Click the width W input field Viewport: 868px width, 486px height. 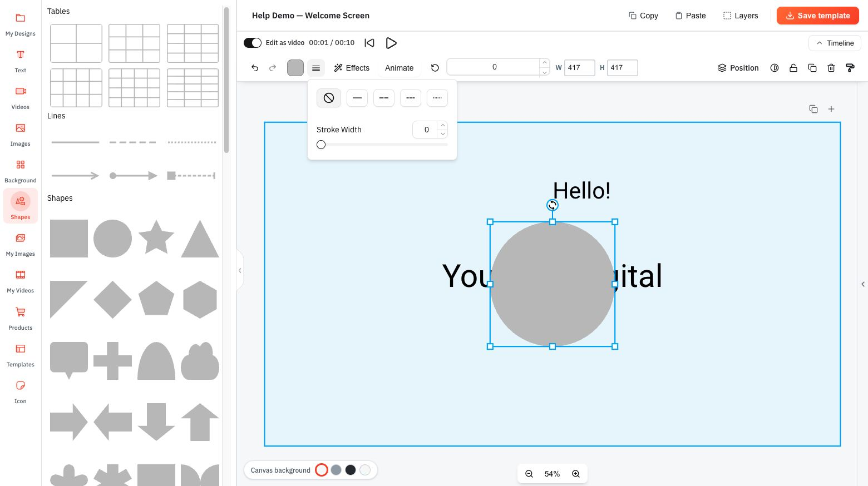click(580, 68)
